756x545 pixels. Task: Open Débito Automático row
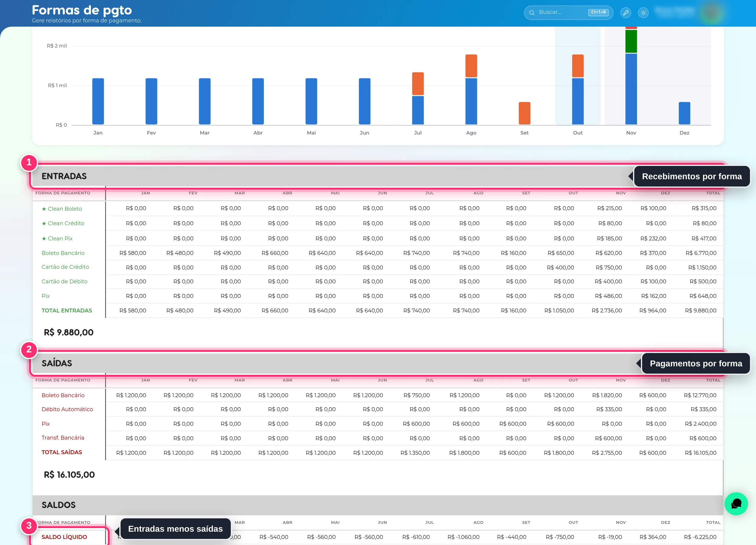pyautogui.click(x=67, y=409)
